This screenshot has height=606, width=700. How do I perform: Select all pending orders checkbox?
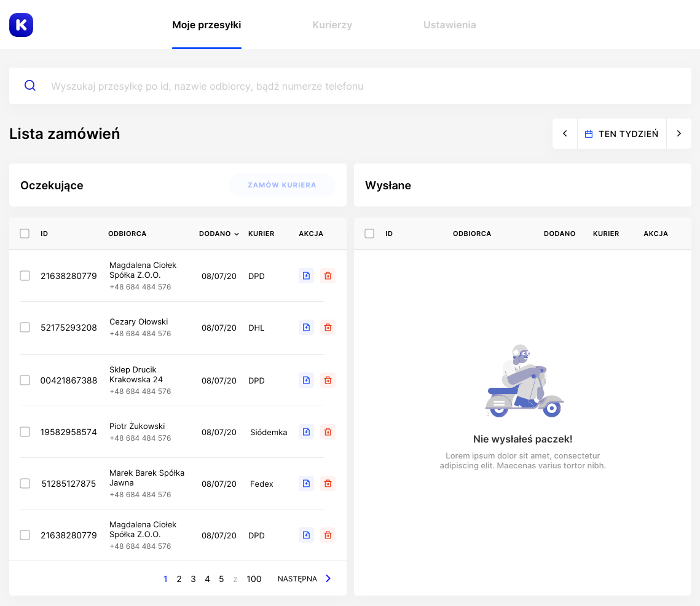tap(25, 234)
